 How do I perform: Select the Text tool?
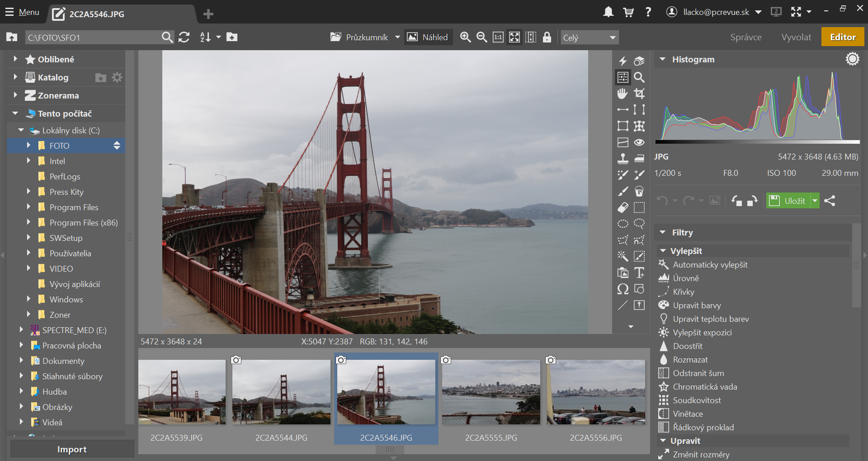639,273
